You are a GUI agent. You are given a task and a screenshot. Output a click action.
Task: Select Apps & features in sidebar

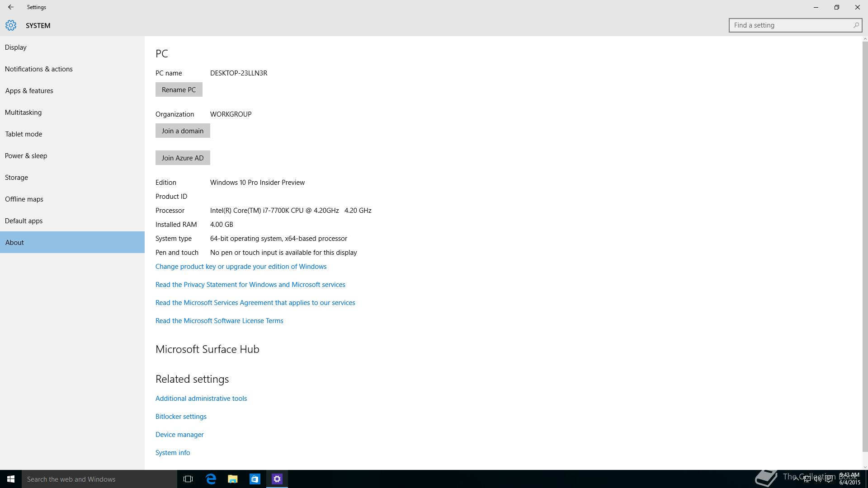[x=72, y=90]
